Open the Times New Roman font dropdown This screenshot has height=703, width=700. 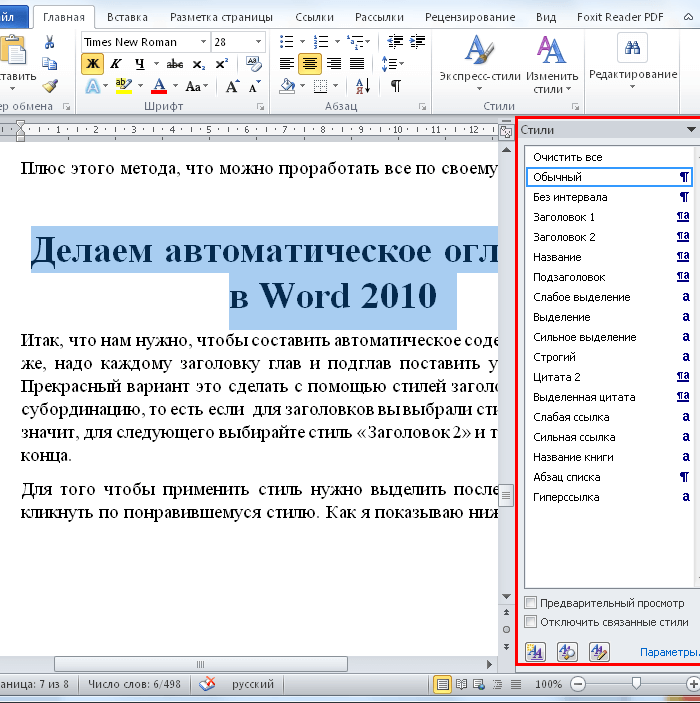tap(203, 42)
